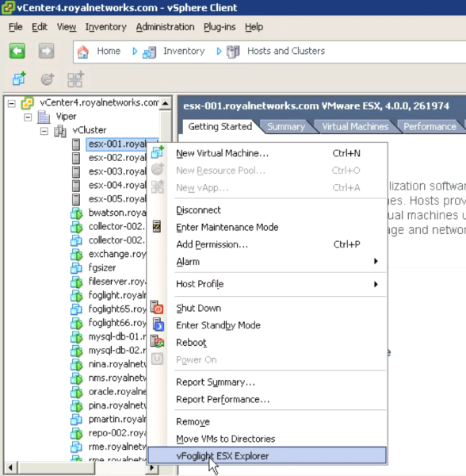
Task: Click New Virtual Machine toolbar icon
Action: [x=19, y=79]
